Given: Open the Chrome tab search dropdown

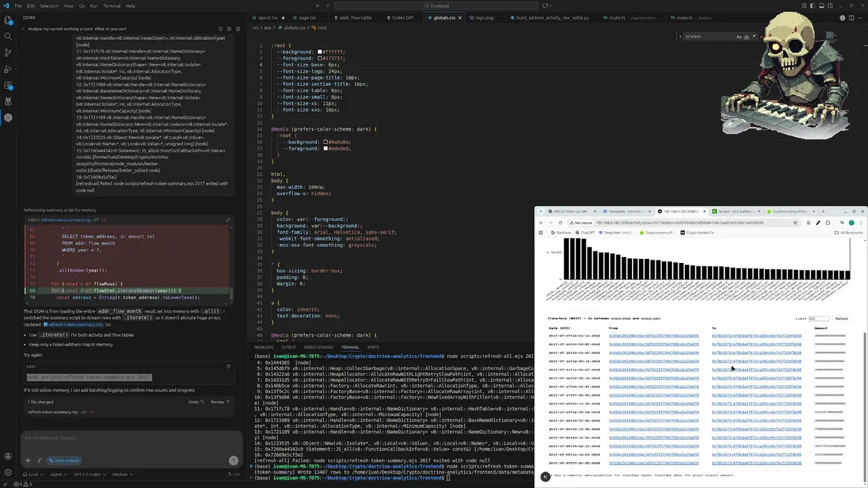Looking at the screenshot, I should (x=540, y=211).
